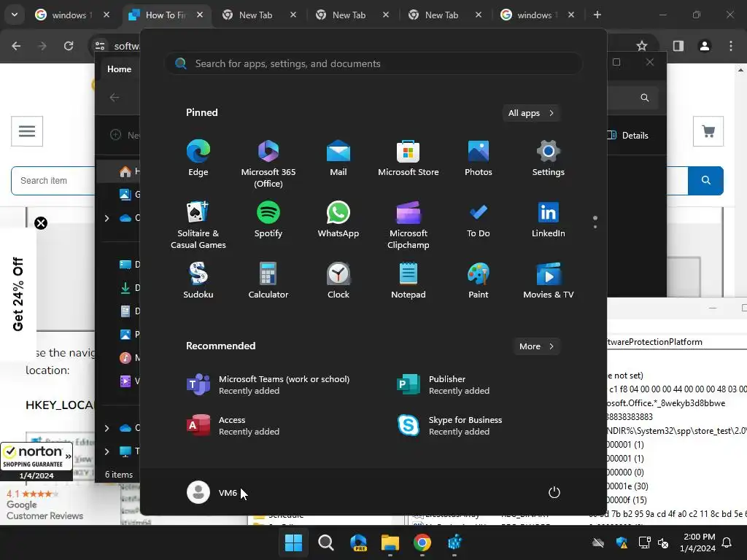Open Registry Editor taskbar icon
This screenshot has height=560, width=747.
454,542
